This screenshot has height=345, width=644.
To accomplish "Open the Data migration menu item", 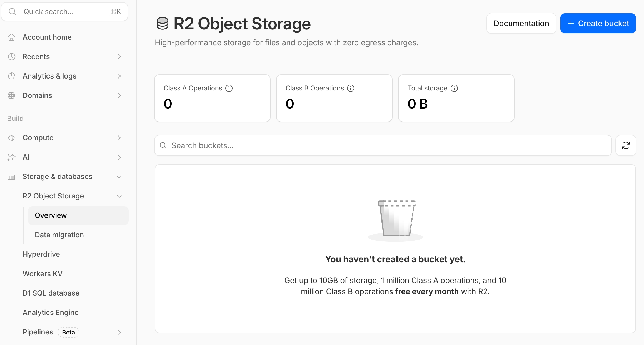I will [59, 235].
